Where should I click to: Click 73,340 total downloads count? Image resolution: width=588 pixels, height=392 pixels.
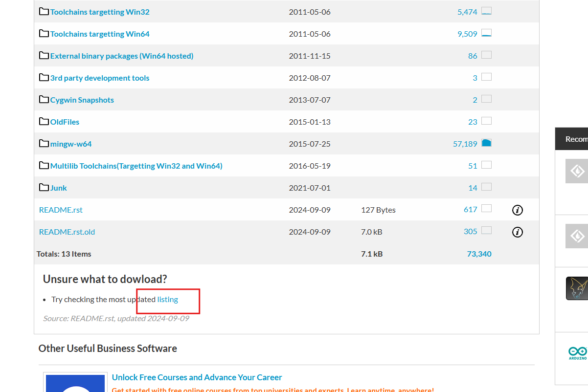[479, 254]
